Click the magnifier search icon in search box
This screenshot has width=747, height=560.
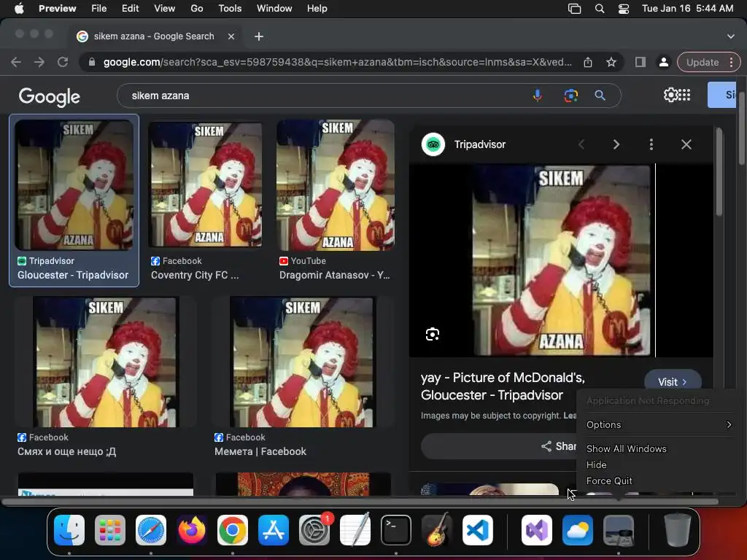point(600,96)
